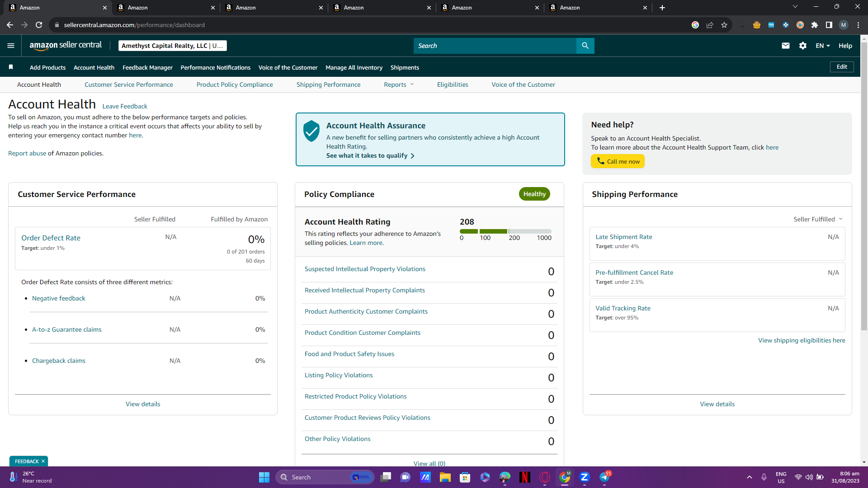868x488 pixels.
Task: Go back to previous page
Action: pyautogui.click(x=10, y=25)
